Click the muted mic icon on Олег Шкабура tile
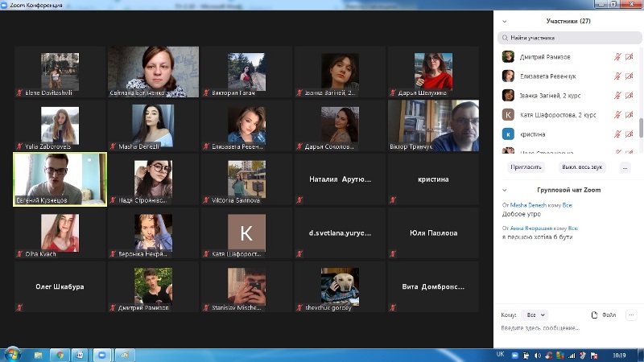 (19, 307)
